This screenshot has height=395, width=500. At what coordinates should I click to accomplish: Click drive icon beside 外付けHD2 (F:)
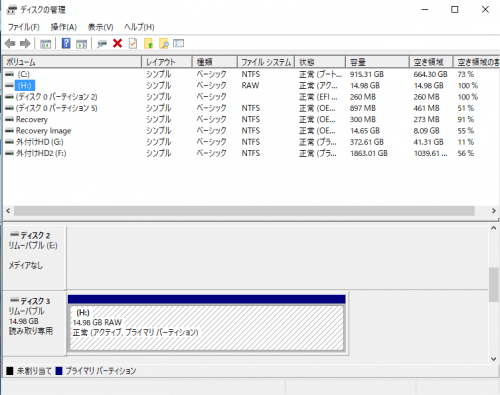point(9,153)
